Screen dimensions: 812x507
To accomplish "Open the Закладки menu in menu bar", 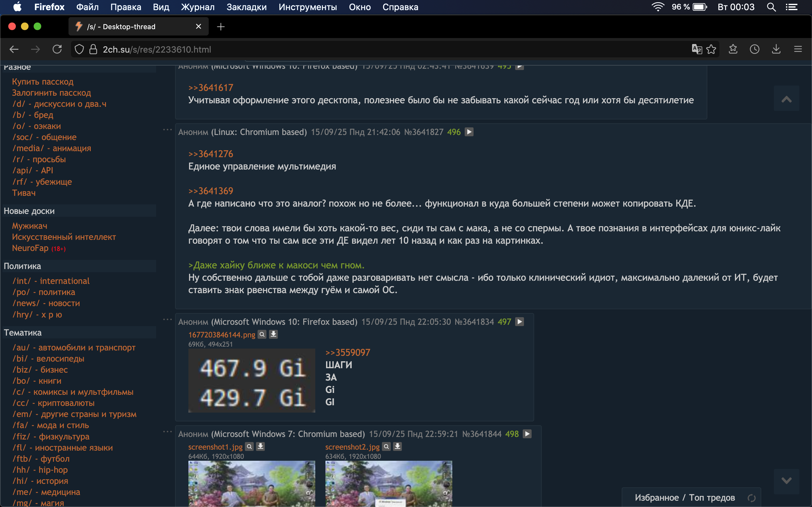I will pyautogui.click(x=246, y=7).
